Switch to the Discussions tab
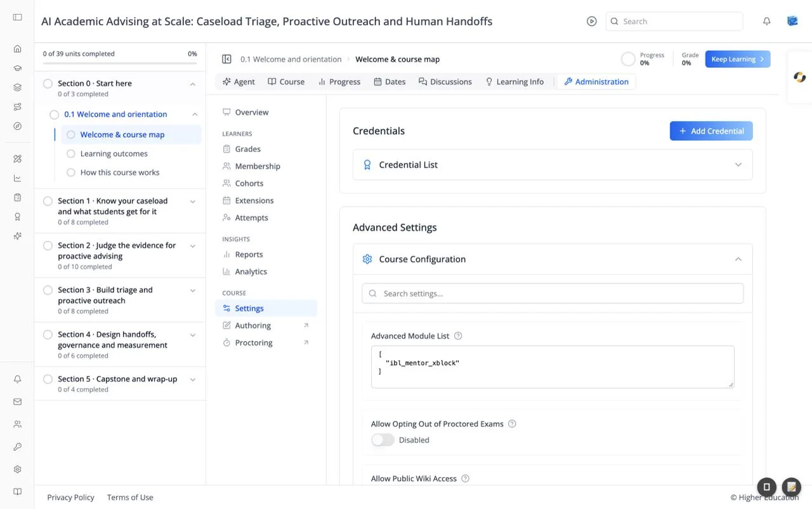812x509 pixels. coord(445,82)
